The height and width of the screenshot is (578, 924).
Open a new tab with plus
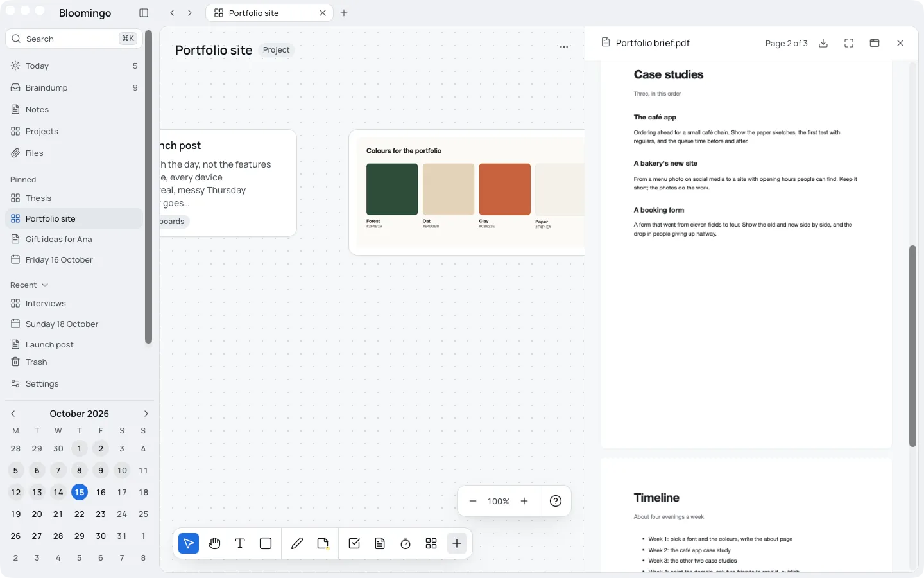pyautogui.click(x=344, y=13)
